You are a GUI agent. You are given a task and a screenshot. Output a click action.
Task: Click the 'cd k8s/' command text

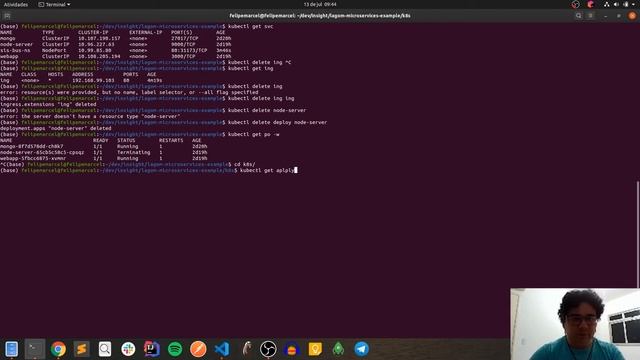(x=244, y=164)
